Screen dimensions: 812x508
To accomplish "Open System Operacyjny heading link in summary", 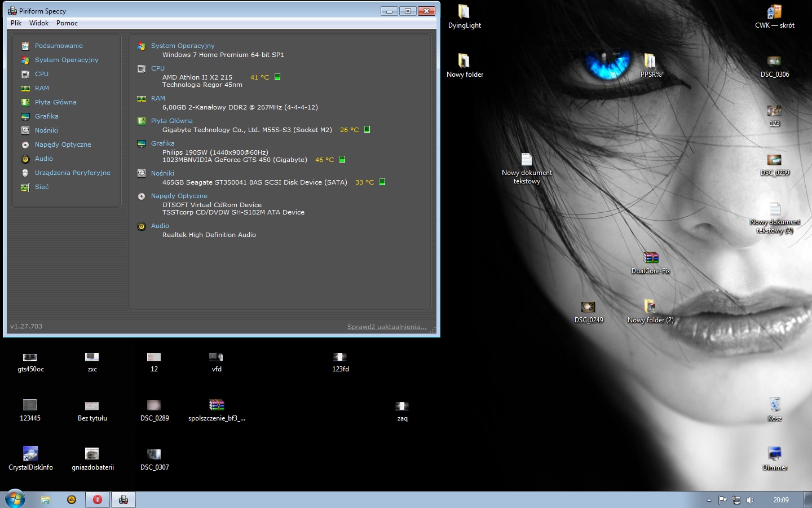I will [x=183, y=46].
